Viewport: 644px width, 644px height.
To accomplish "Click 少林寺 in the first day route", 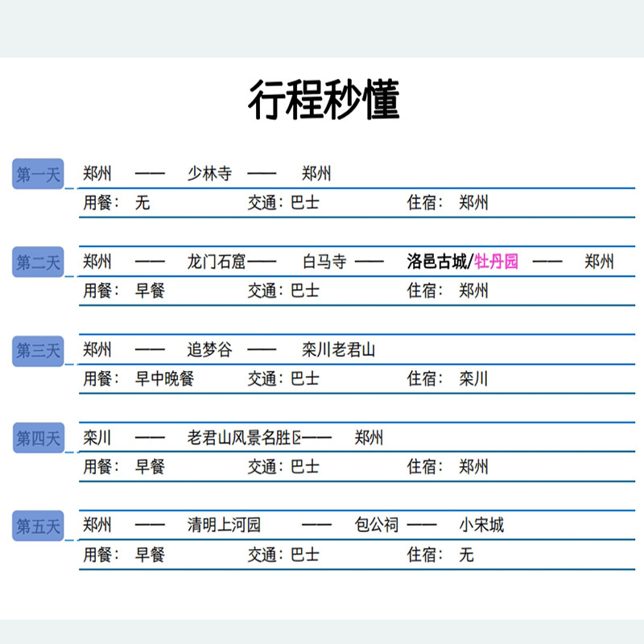I will (209, 174).
